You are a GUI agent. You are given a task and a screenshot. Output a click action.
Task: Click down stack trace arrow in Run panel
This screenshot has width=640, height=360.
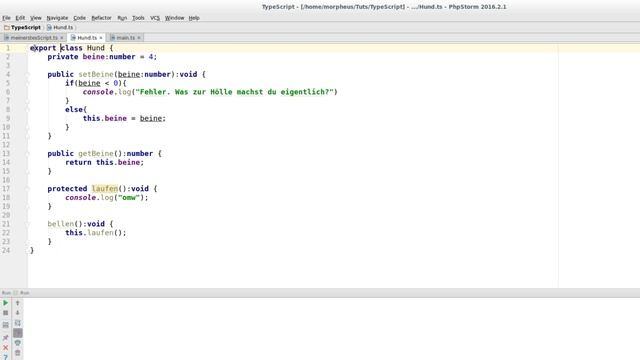point(18,313)
